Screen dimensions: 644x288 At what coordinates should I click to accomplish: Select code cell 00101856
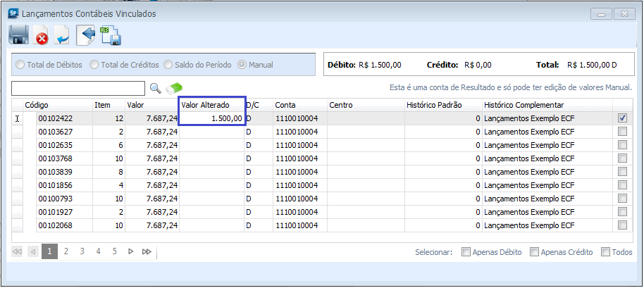[64, 185]
